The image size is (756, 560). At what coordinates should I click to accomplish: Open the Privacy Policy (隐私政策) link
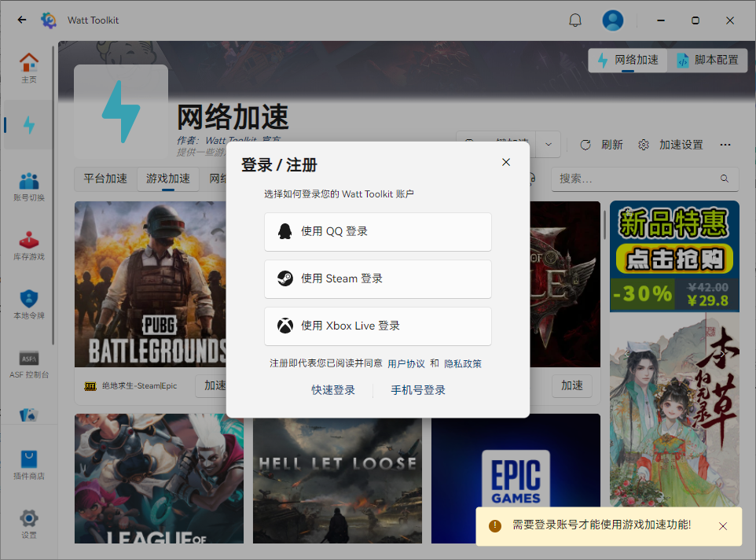(x=463, y=363)
